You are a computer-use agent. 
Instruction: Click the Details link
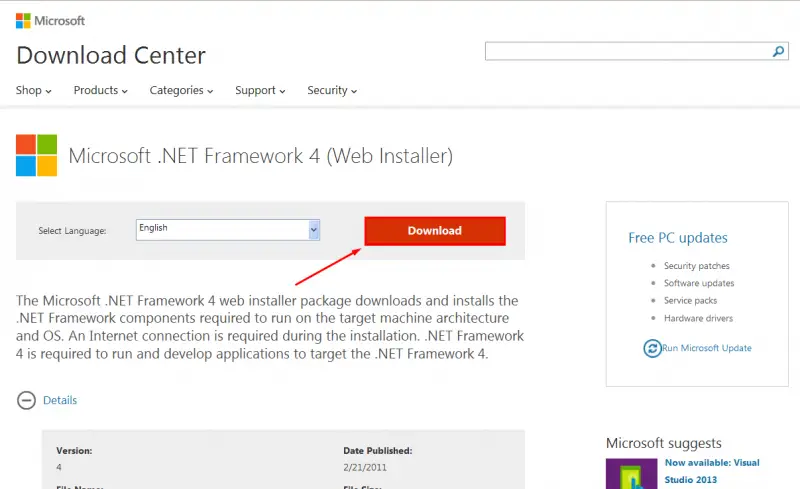(x=60, y=400)
